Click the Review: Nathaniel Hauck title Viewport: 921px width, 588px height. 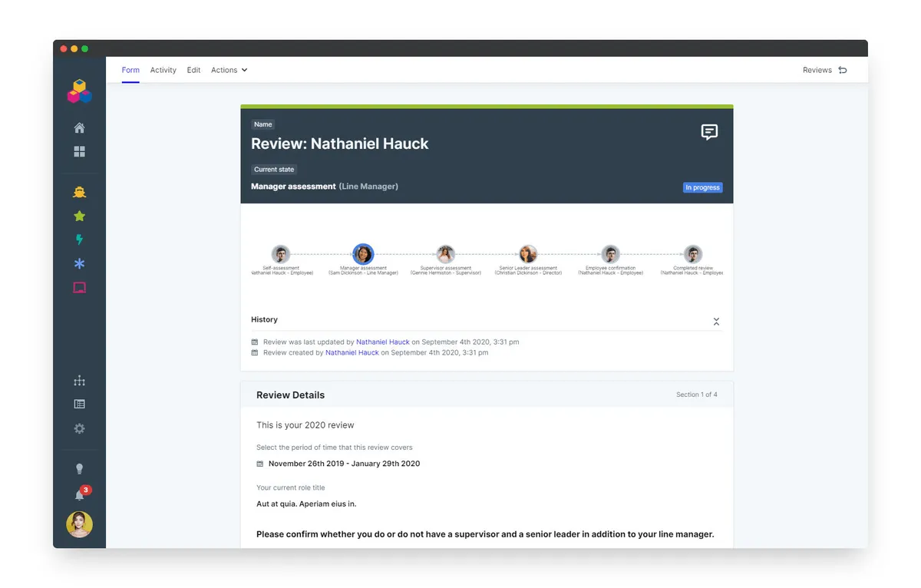point(340,144)
